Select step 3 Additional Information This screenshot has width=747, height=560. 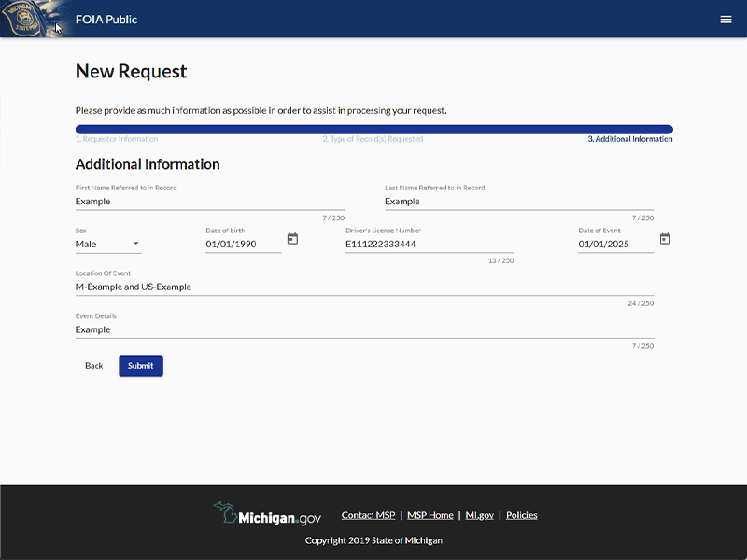click(629, 139)
